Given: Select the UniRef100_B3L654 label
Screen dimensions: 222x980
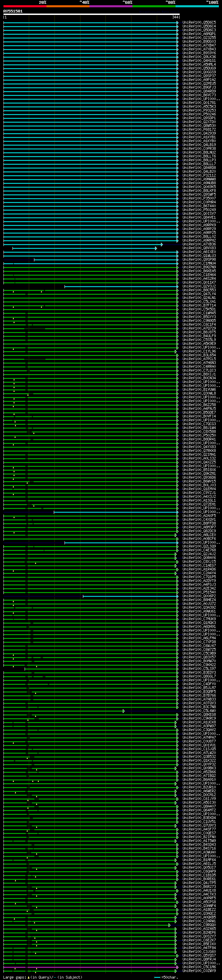Looking at the screenshot, I should (199, 355).
